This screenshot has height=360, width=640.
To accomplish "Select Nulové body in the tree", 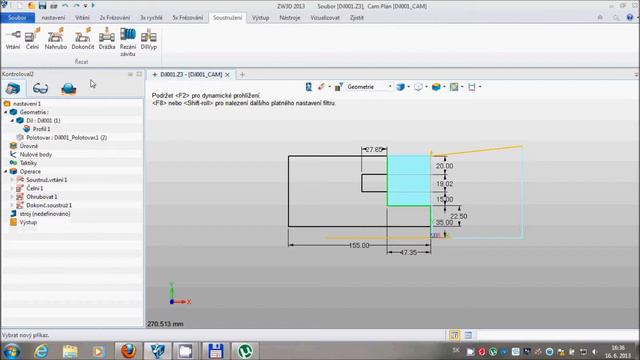I will point(36,155).
